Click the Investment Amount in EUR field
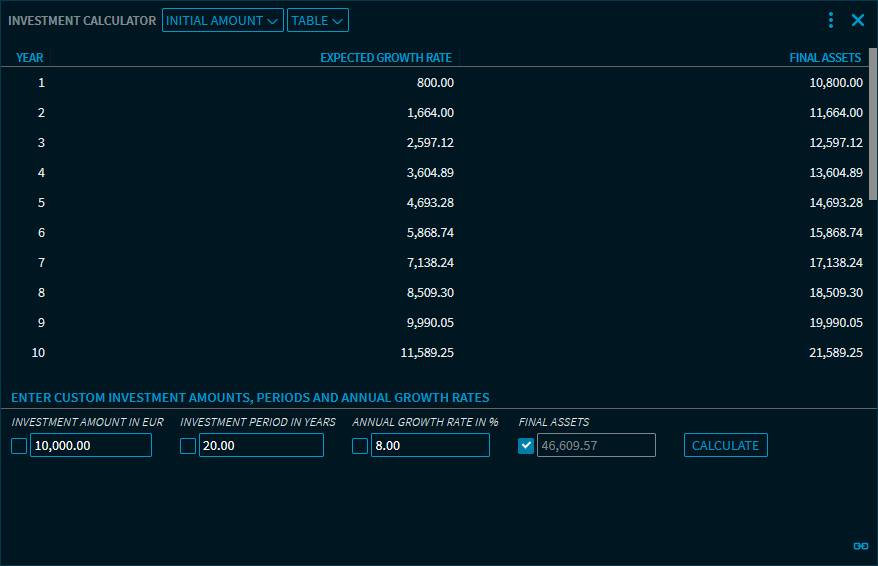 point(91,446)
